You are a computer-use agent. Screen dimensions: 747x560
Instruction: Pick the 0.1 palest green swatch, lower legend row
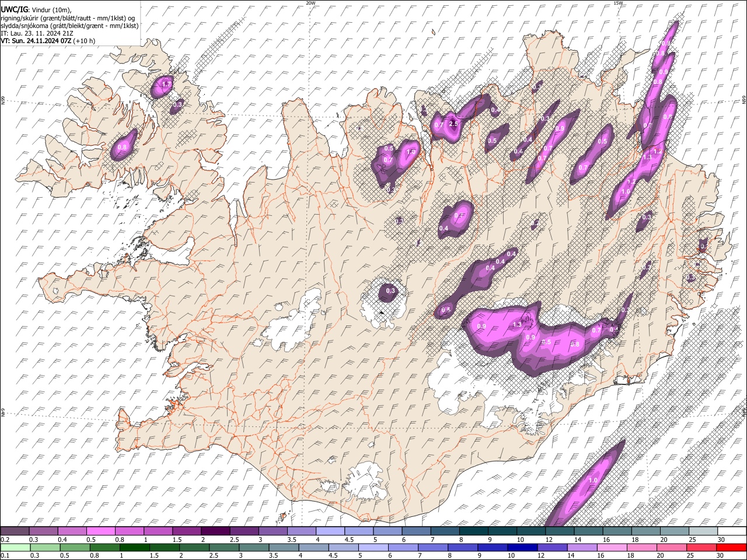coord(15,547)
